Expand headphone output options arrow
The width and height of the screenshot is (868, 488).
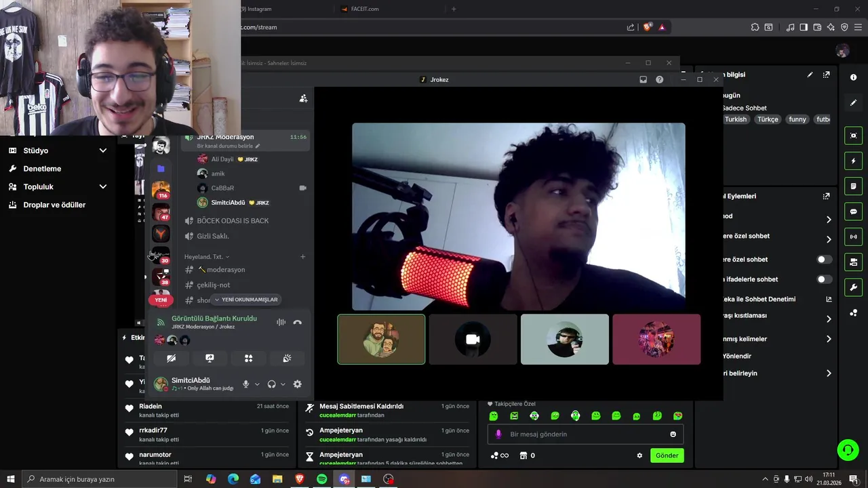(283, 384)
